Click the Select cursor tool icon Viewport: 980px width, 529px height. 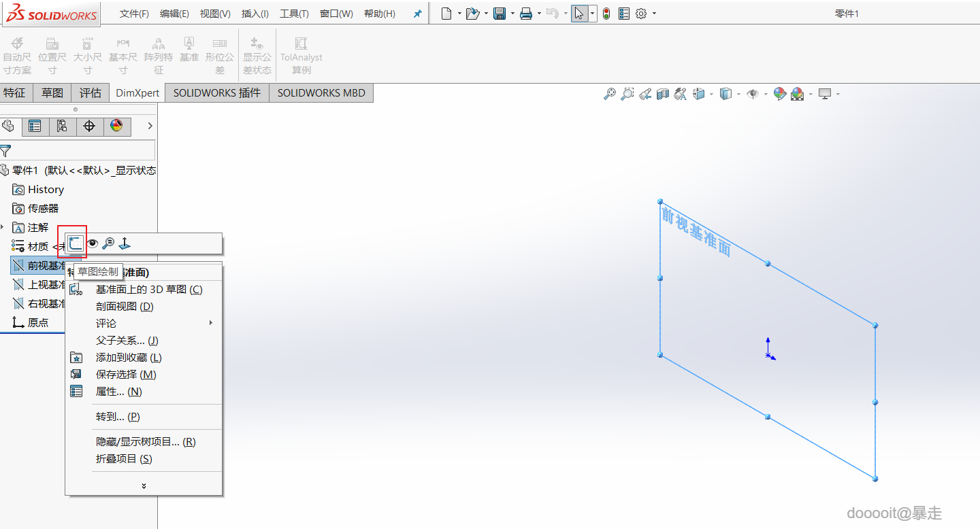(579, 14)
